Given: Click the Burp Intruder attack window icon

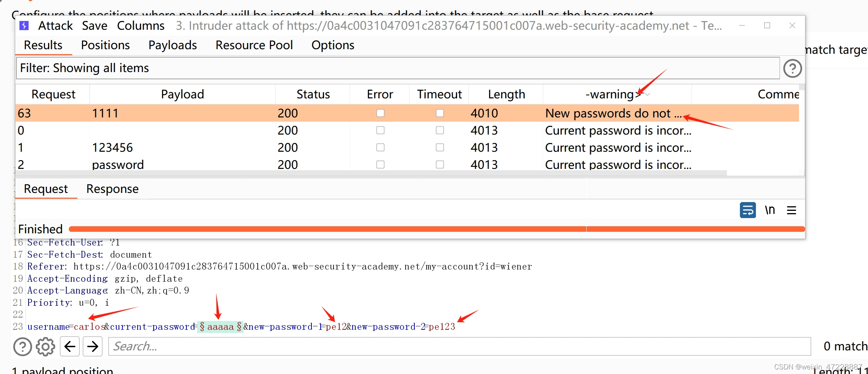Looking at the screenshot, I should 24,26.
